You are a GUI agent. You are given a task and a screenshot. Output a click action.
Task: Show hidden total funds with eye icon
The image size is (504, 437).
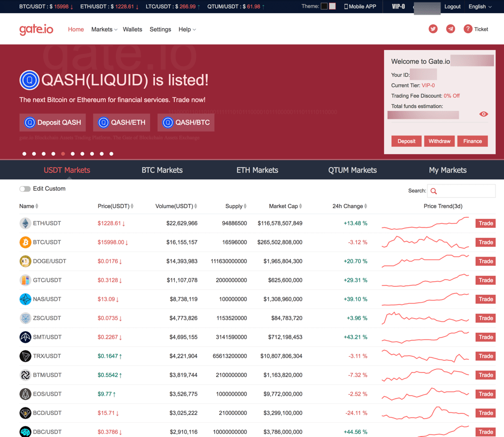coord(483,114)
